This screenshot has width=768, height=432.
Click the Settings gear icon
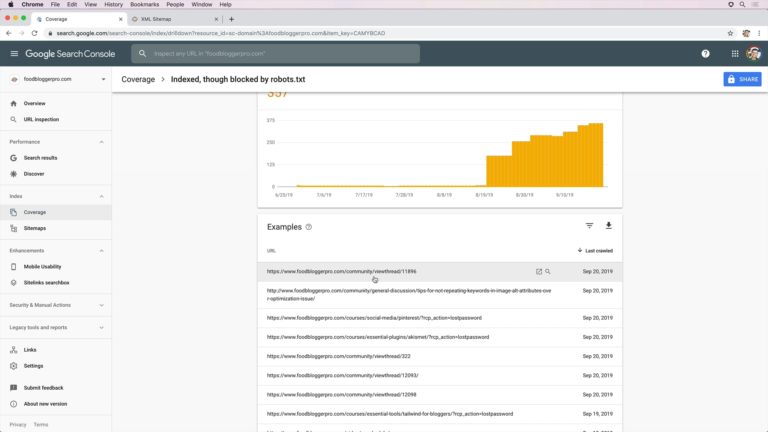tap(13, 366)
